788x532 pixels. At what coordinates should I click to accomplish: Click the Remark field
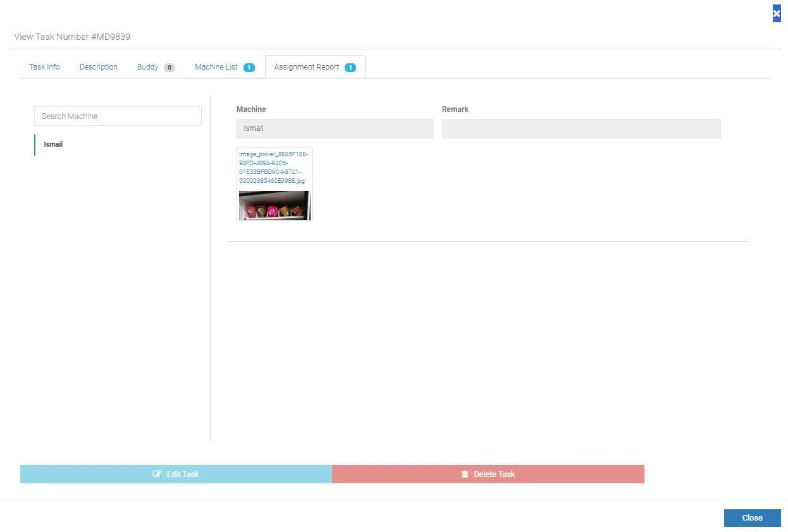click(581, 128)
